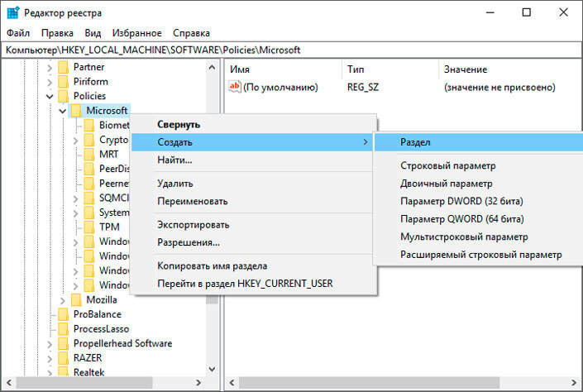
Task: Choose Свернуть in context menu
Action: [x=254, y=124]
